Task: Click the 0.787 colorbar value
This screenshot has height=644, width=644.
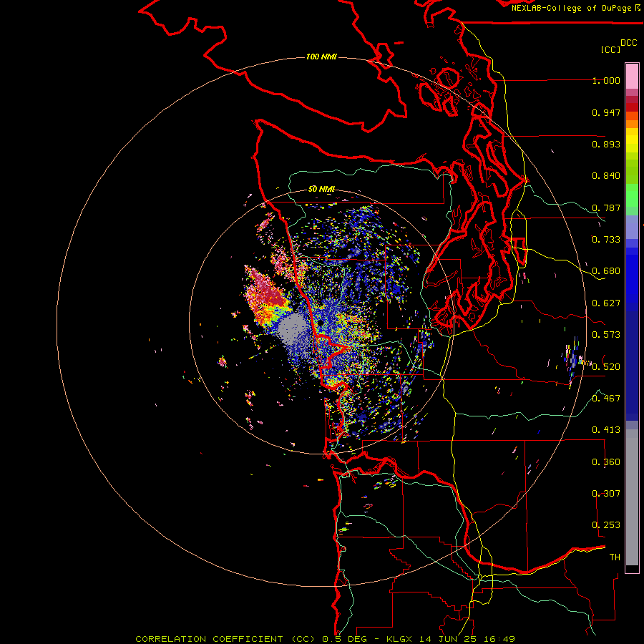Action: pos(606,208)
